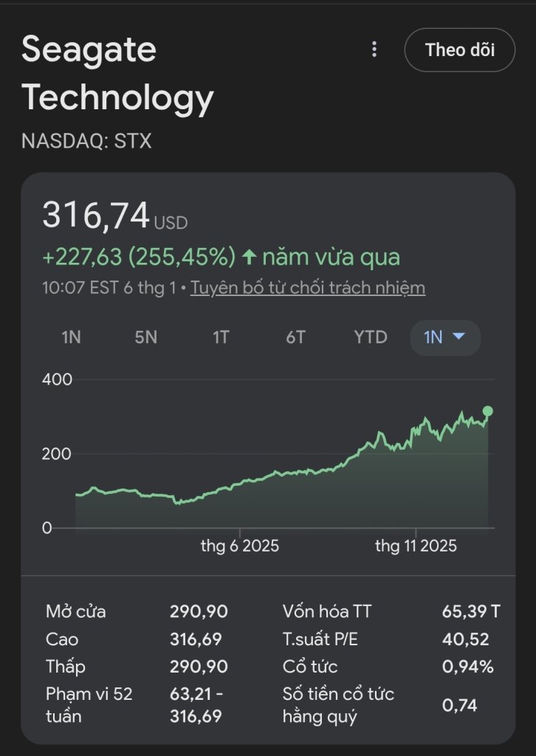Click the Mở cửa opening price label

76,611
